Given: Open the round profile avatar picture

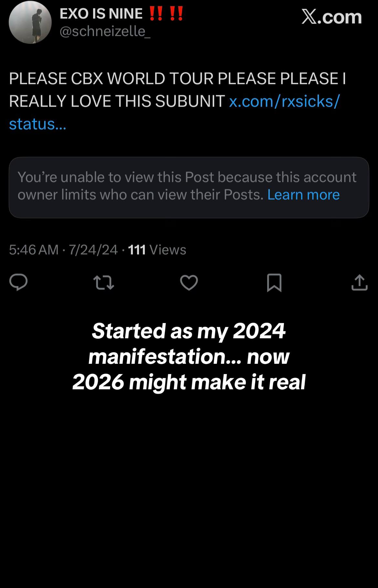Looking at the screenshot, I should 30,22.
